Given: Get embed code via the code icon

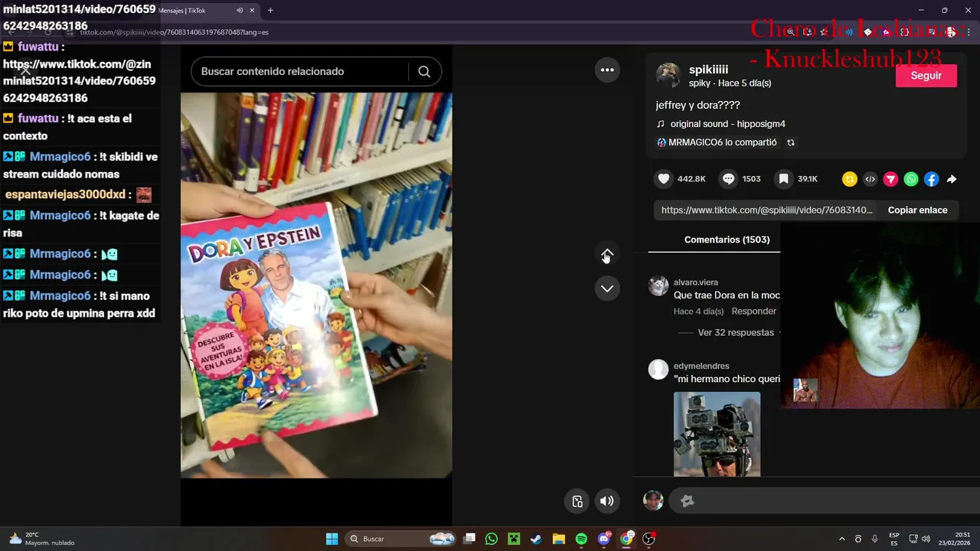Looking at the screenshot, I should (x=870, y=179).
